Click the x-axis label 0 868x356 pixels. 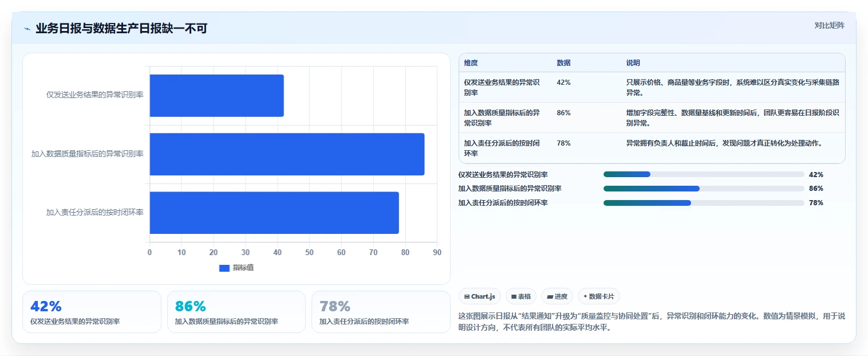click(x=150, y=253)
